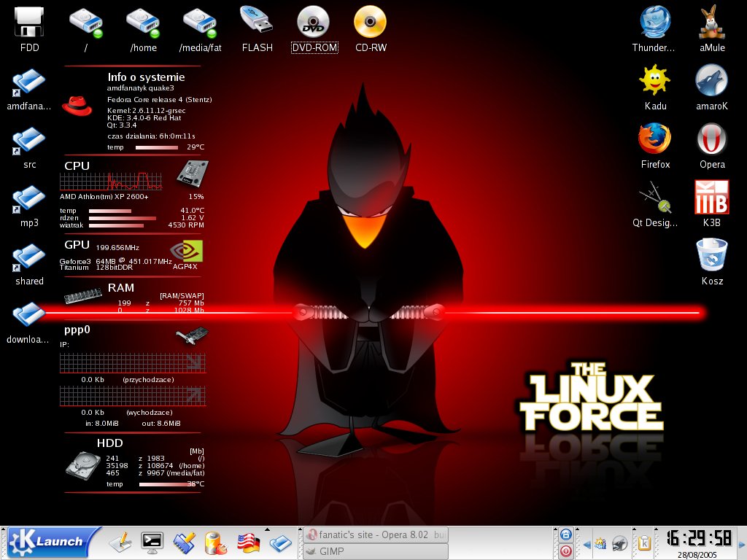Click the CPU temp bar showing 41.0°C
This screenshot has height=560, width=747.
tap(110, 211)
